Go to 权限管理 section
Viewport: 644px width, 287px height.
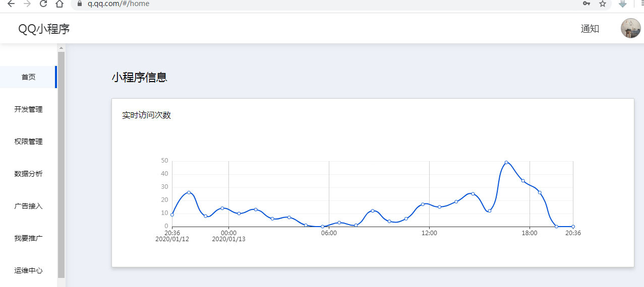(x=28, y=141)
